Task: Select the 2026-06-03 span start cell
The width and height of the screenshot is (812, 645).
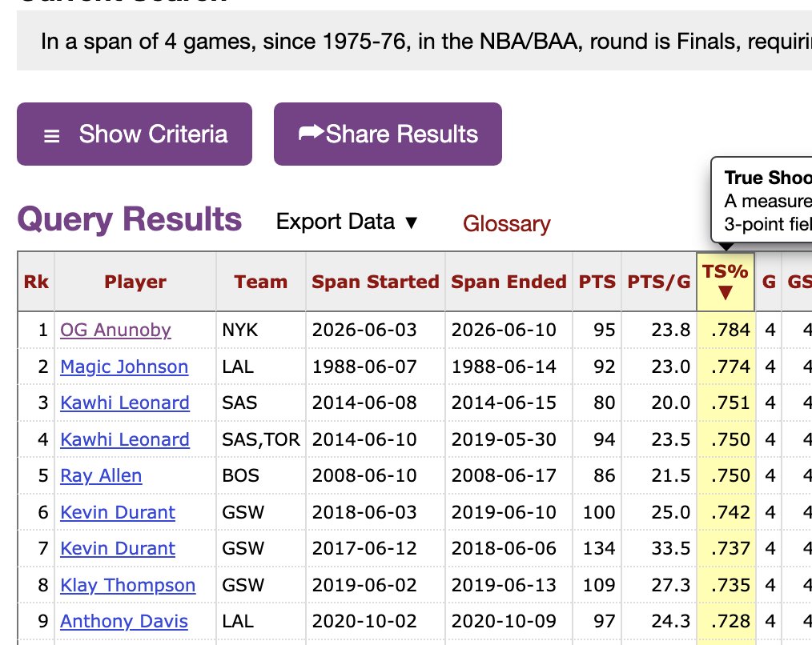Action: coord(376,330)
